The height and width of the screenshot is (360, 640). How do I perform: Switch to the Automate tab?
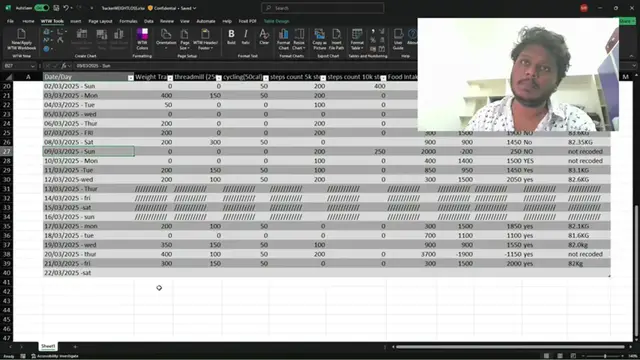(206, 21)
